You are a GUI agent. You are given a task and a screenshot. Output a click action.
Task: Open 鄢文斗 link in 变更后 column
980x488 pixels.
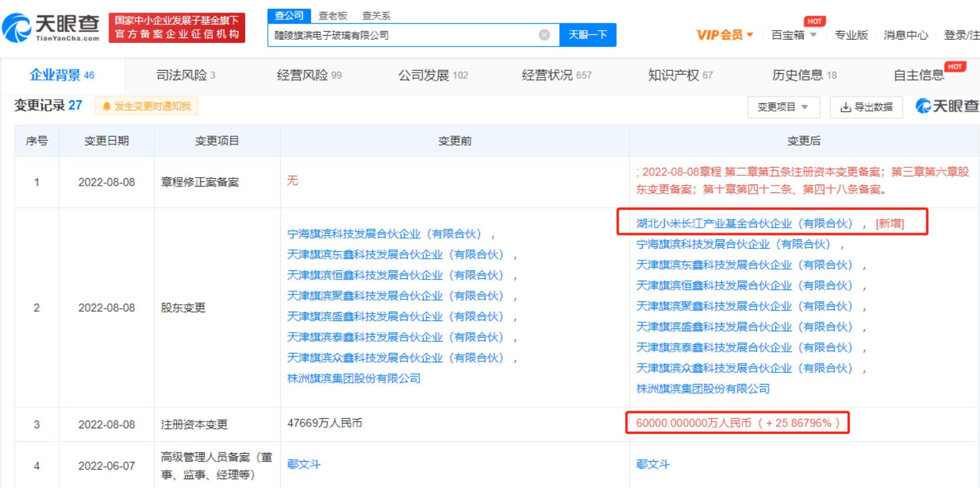[652, 464]
